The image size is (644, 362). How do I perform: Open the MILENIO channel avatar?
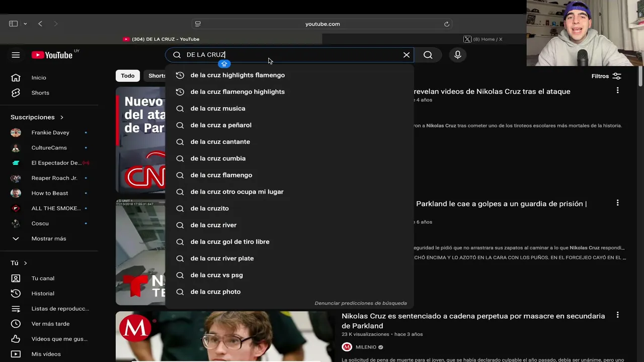pos(347,347)
